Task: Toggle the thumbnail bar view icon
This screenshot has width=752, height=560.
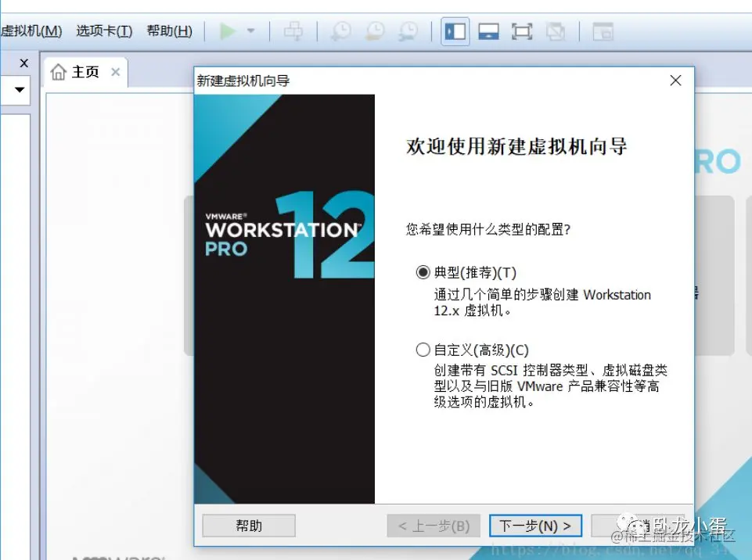Action: (x=488, y=31)
